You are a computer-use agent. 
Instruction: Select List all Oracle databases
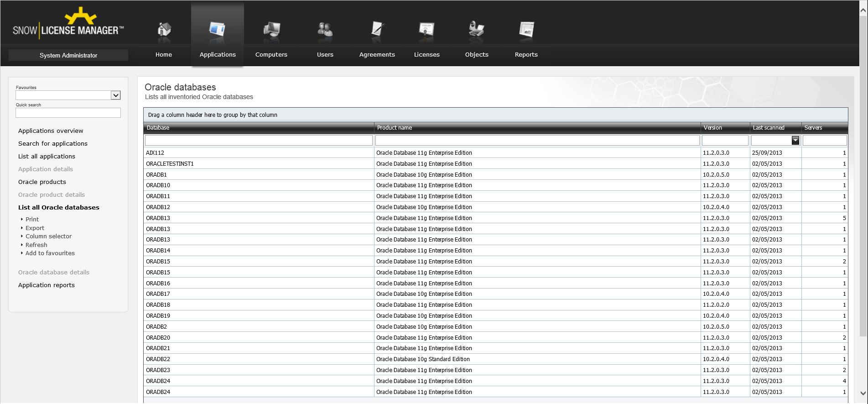(x=59, y=208)
